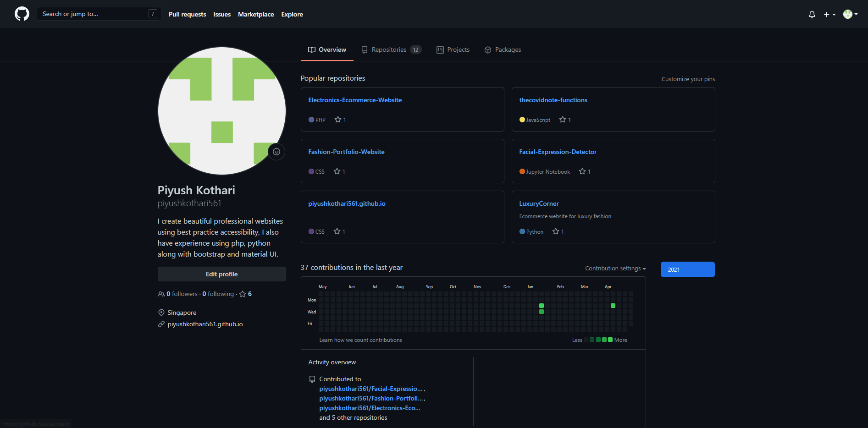Click star icon on thecovidnote-functions card
Image resolution: width=868 pixels, height=428 pixels.
click(563, 120)
